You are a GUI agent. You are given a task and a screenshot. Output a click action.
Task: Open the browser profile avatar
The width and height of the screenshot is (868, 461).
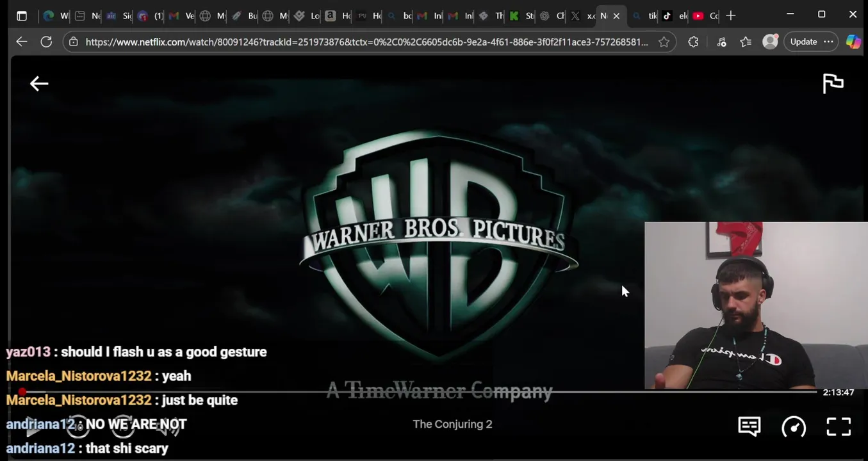click(770, 42)
